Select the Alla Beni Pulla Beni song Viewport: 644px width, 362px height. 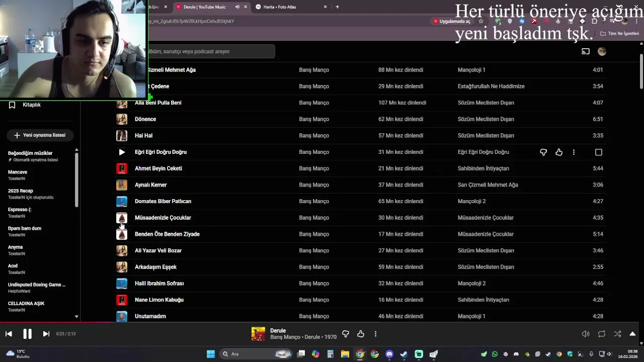pyautogui.click(x=158, y=103)
